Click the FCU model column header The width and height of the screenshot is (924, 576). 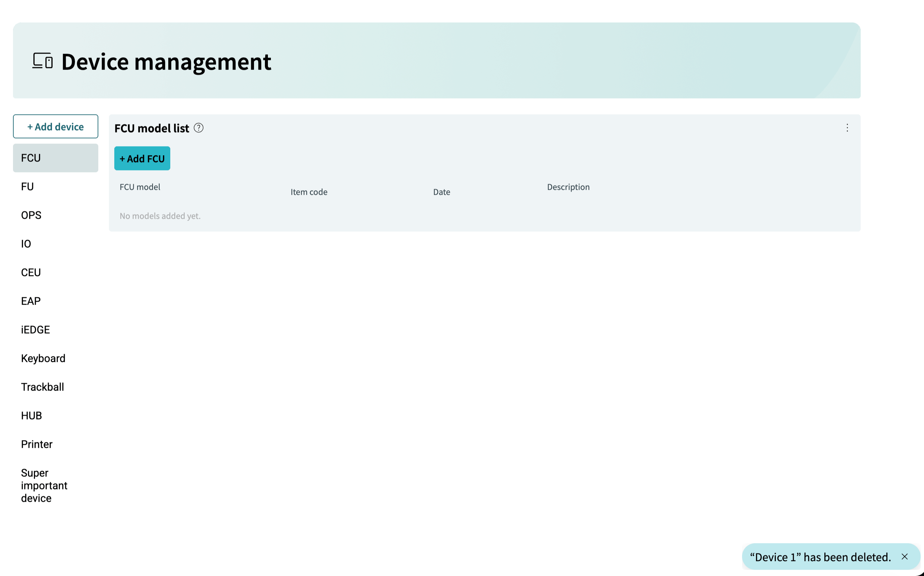point(140,187)
